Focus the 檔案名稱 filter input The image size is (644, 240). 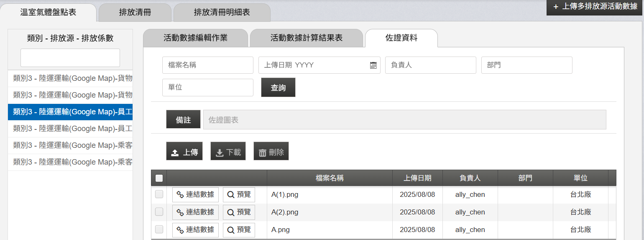pyautogui.click(x=208, y=65)
